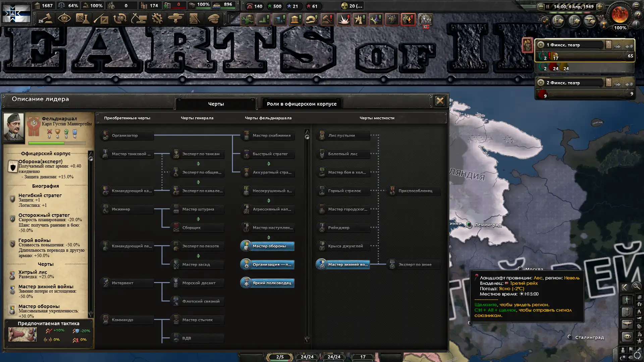The height and width of the screenshot is (362, 644).
Task: Click the Черты генерала column header
Action: pos(197,118)
